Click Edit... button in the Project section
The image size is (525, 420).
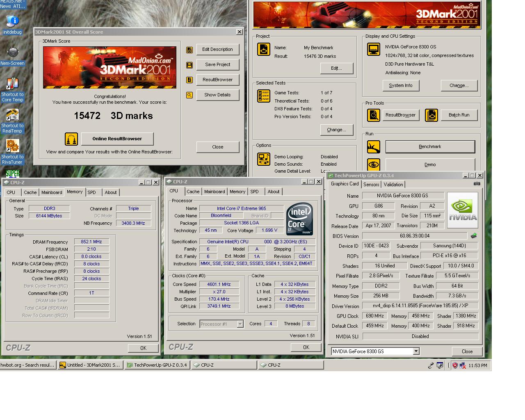336,68
